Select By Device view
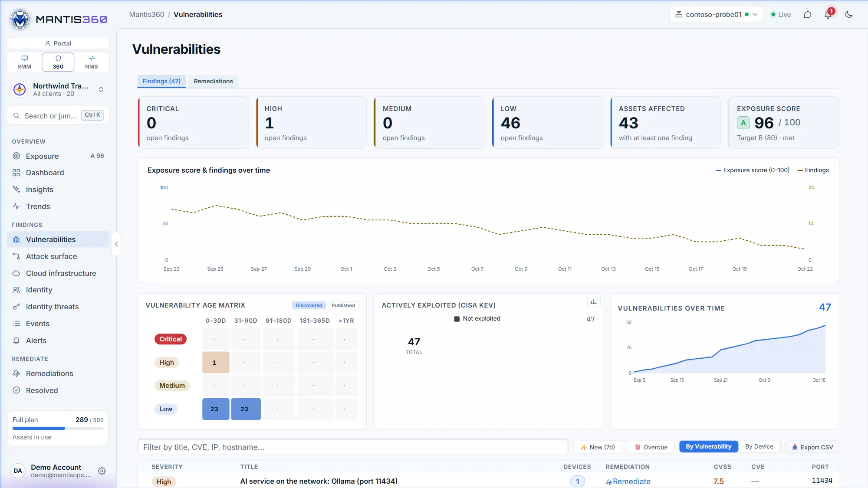 759,446
